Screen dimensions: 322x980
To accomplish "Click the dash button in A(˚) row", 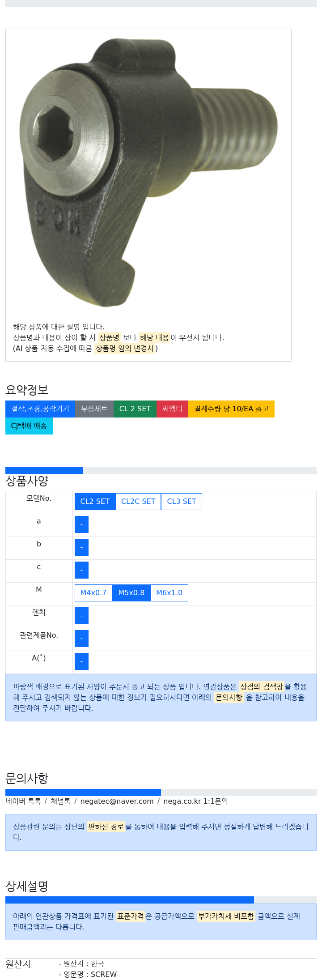I will click(x=81, y=661).
